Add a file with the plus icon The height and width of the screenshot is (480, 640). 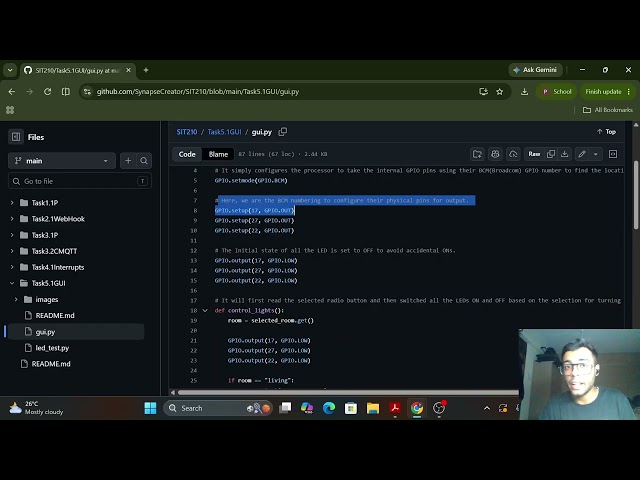click(128, 161)
